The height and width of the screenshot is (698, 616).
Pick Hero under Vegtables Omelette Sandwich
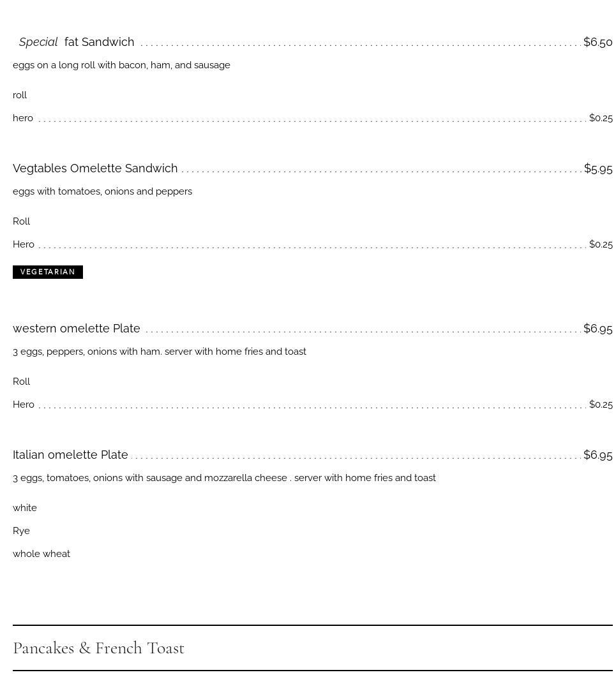tap(24, 244)
